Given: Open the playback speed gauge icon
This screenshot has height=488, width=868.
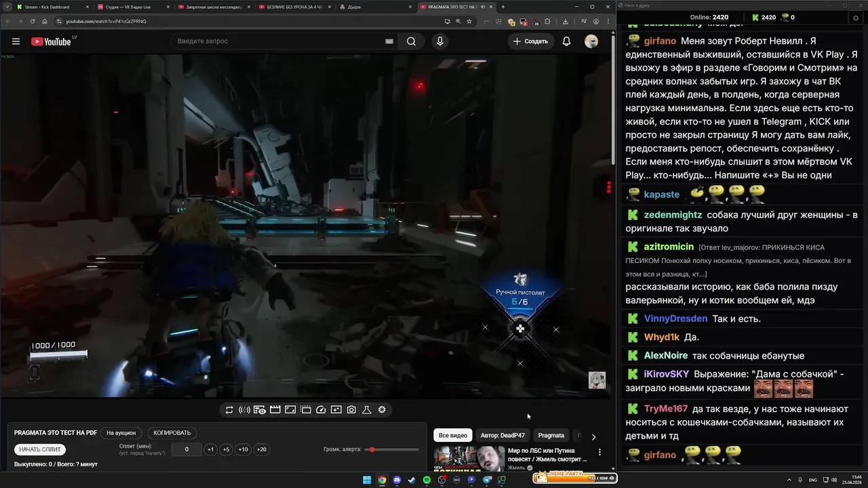Looking at the screenshot, I should tap(321, 409).
